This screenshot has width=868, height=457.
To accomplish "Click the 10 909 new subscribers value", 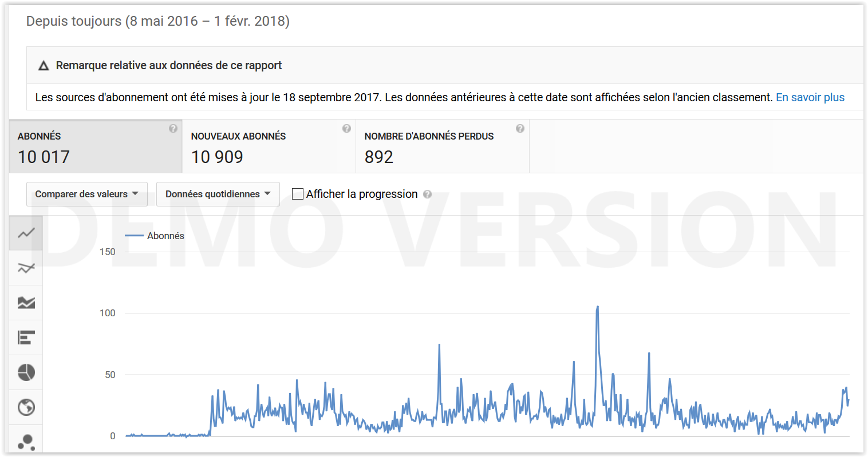I will [x=217, y=157].
